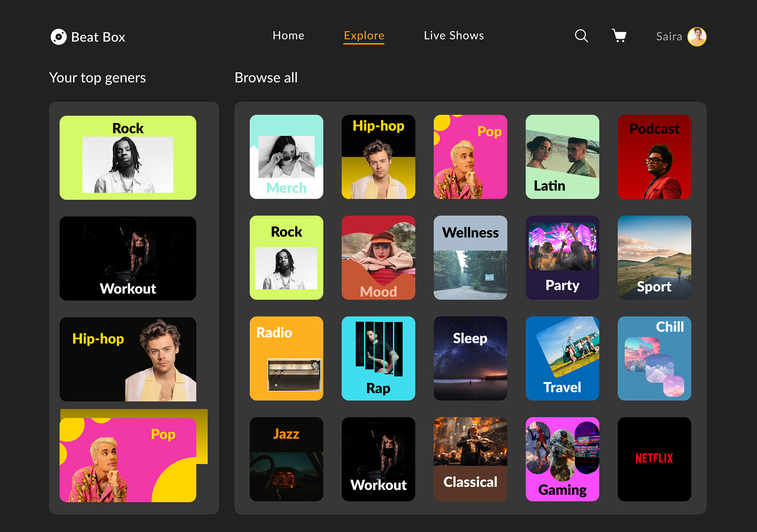
Task: Select Pop tile in Browse all
Action: click(x=470, y=157)
